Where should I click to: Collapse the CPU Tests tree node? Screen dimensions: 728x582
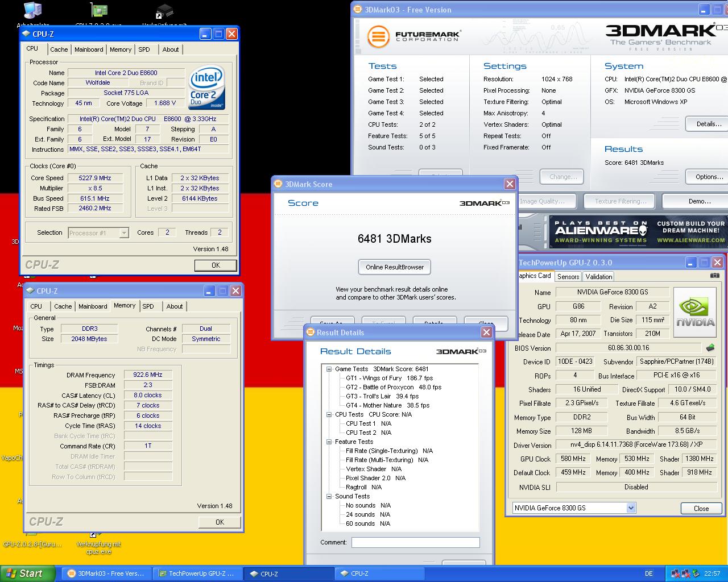pyautogui.click(x=329, y=414)
